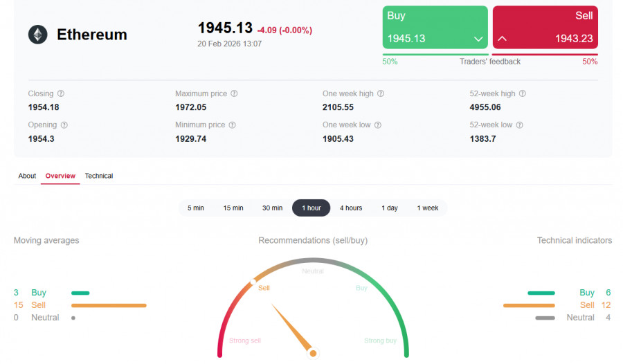Viewport: 623px width, 364px height.
Task: Switch to the 4 hours timeframe
Action: [x=351, y=208]
